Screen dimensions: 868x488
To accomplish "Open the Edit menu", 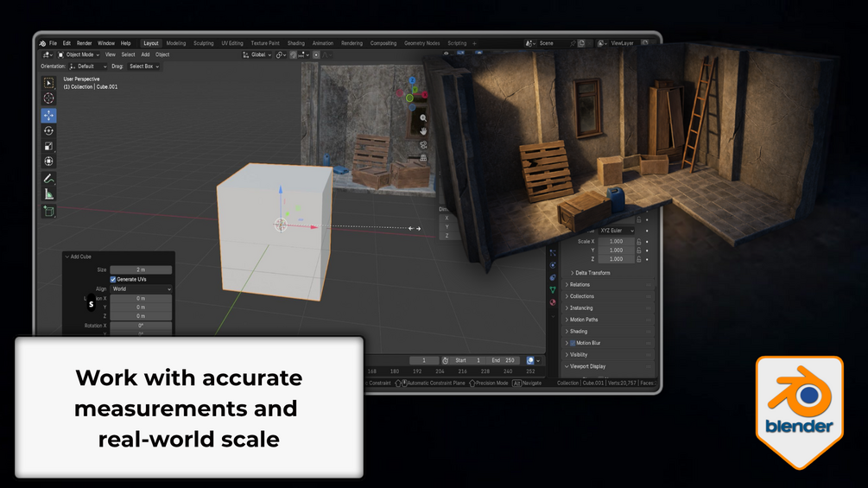I will (67, 43).
